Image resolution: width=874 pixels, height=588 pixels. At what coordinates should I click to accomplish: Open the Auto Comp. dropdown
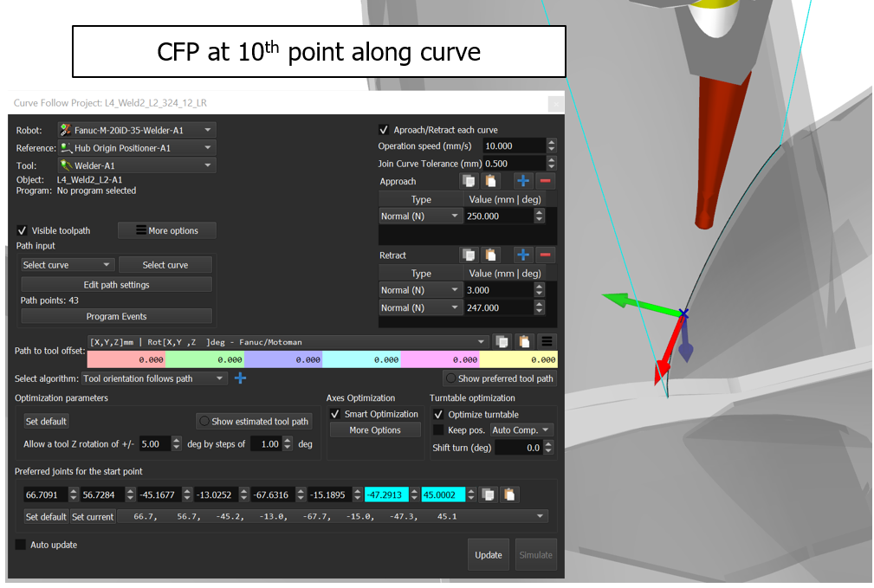[x=521, y=430]
